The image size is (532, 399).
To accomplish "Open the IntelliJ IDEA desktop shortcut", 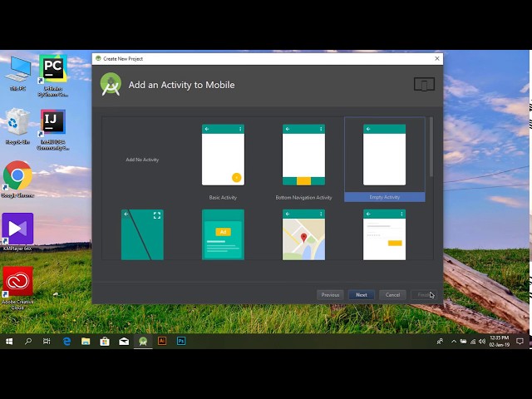I will coord(53,130).
